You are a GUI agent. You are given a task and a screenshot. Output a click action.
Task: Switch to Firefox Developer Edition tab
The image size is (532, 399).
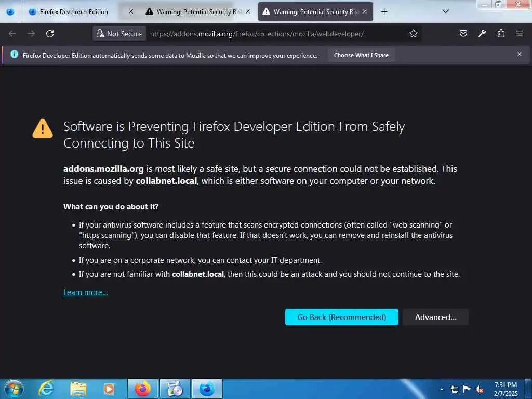coord(74,12)
